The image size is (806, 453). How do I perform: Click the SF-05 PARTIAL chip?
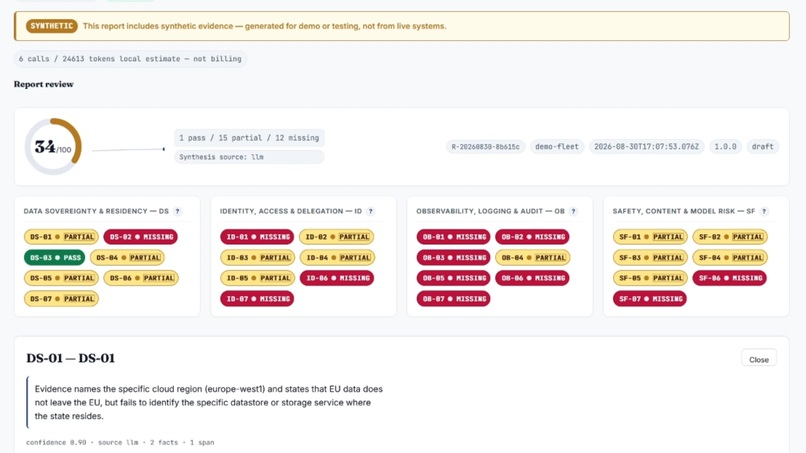coord(650,278)
